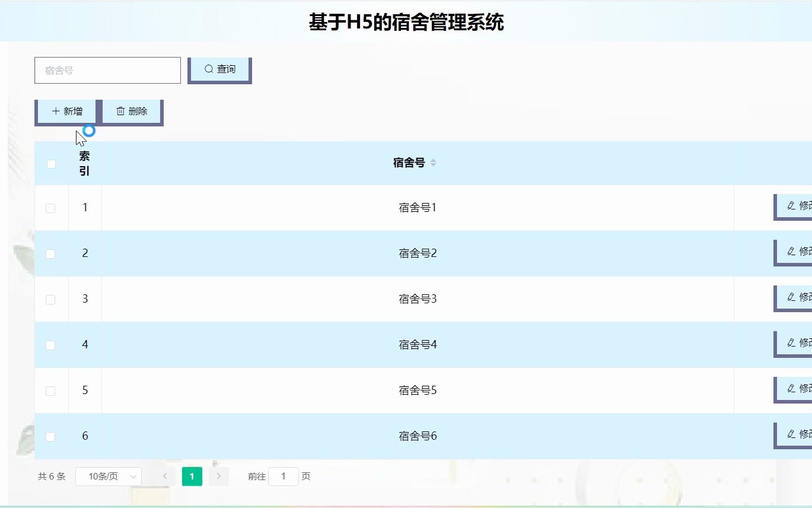This screenshot has height=508, width=812.
Task: Check the checkbox for row 宿舍号2
Action: pos(50,253)
